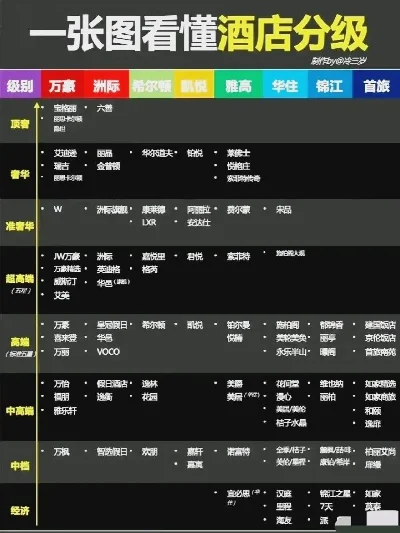Click 金普顿 in the 奢华 row
400x533 pixels.
108,166
